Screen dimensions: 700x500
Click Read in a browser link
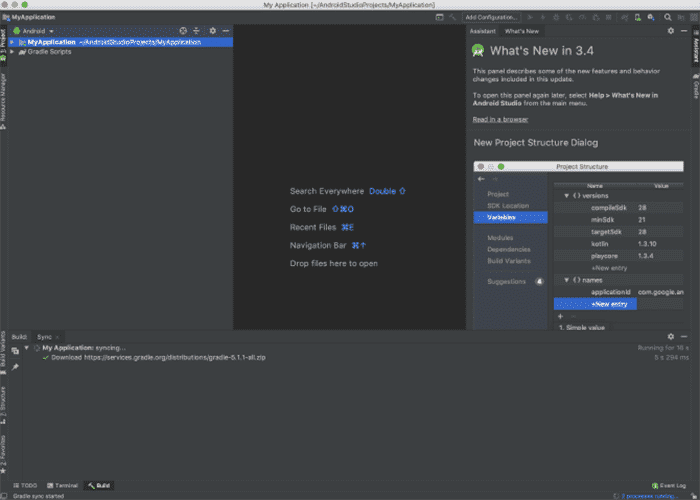tap(500, 120)
